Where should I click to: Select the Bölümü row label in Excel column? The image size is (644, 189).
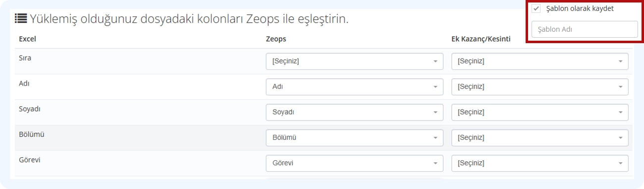coord(32,134)
